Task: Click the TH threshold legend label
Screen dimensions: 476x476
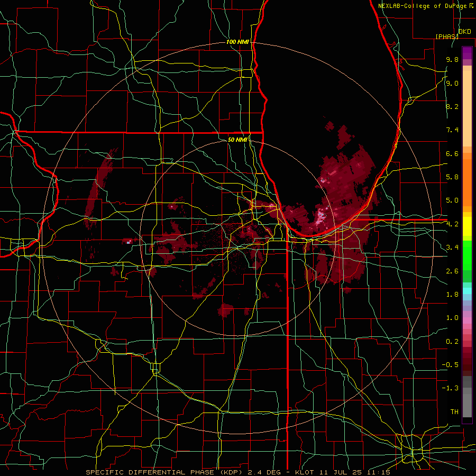Action: pyautogui.click(x=454, y=412)
